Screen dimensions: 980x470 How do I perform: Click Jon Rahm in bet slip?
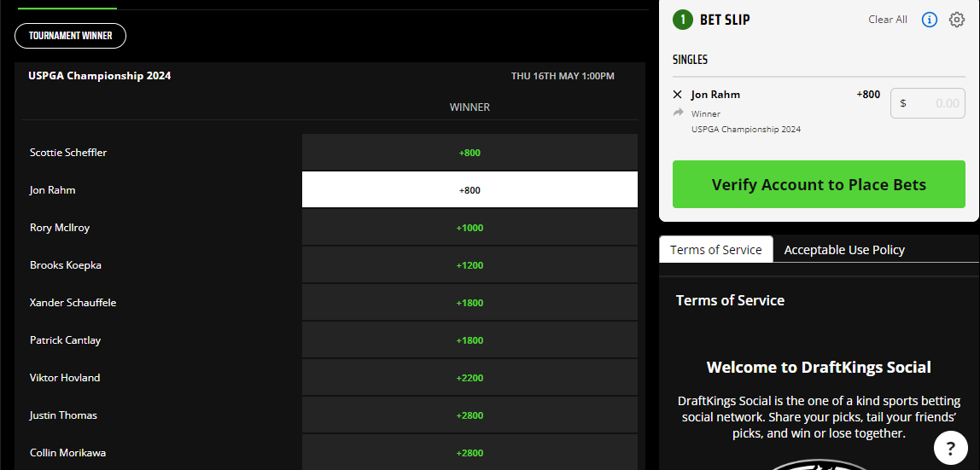click(x=715, y=95)
